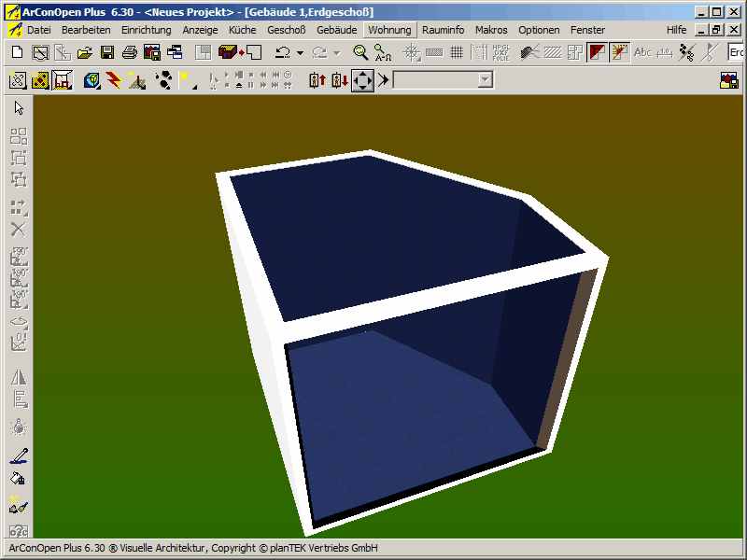Click the Print icon
Screen dimensions: 747x560
[130, 52]
